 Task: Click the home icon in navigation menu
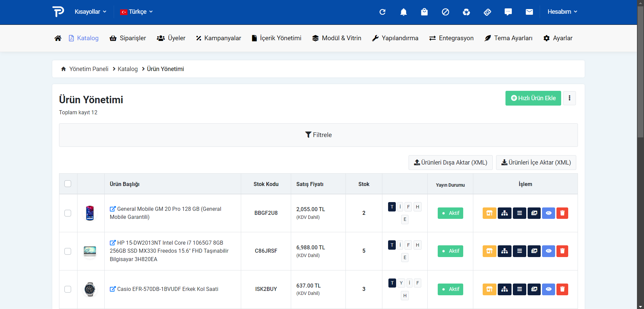click(58, 38)
